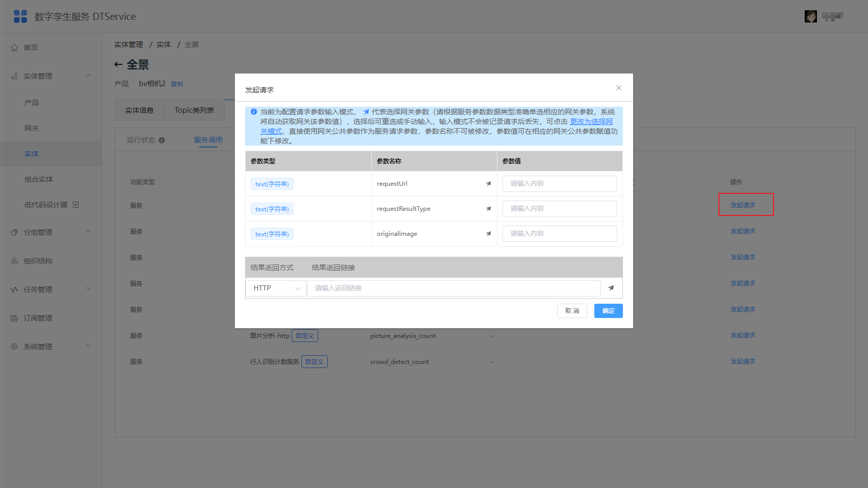Focus the requestResultType value input
This screenshot has height=488, width=868.
[x=560, y=209]
